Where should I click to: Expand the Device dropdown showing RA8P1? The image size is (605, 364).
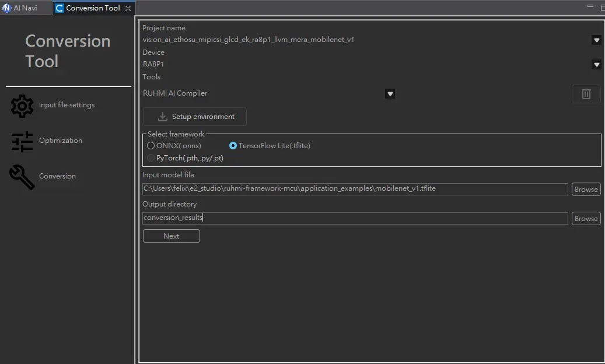[596, 65]
